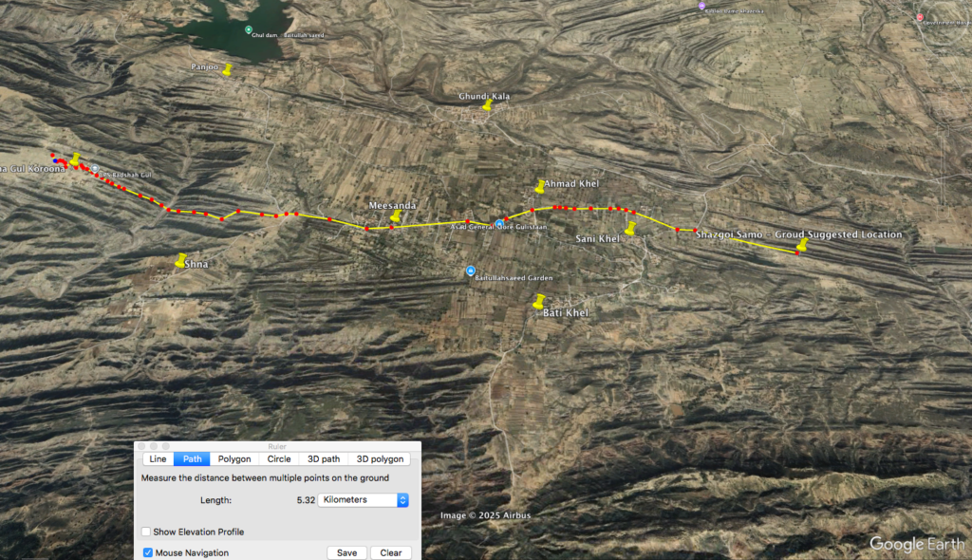Click the Ghundi Kala yellow pushpin
This screenshot has height=560, width=972.
[x=487, y=104]
